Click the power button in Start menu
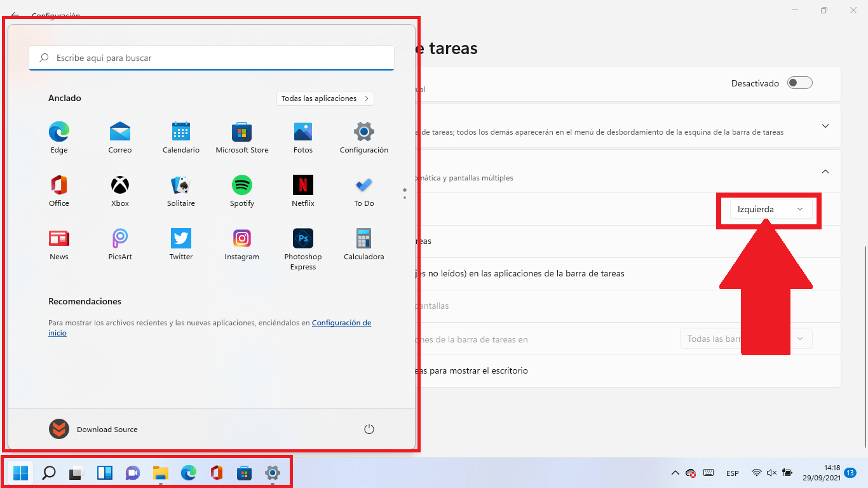The image size is (868, 488). 369,430
